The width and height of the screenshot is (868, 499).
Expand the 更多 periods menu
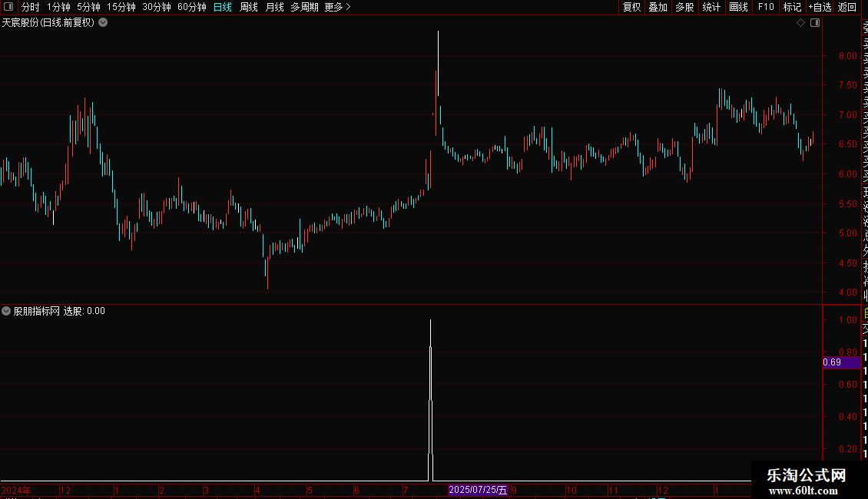(338, 7)
